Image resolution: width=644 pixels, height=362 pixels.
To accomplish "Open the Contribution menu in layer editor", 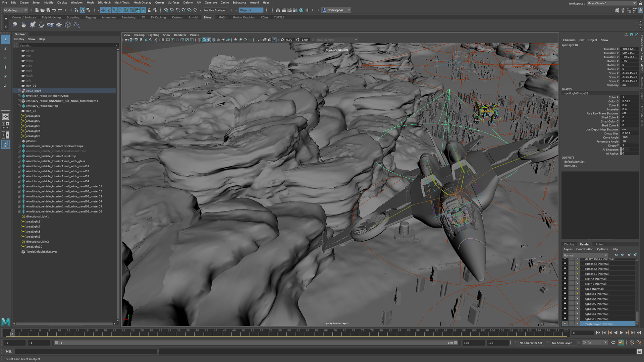I will coord(584,249).
